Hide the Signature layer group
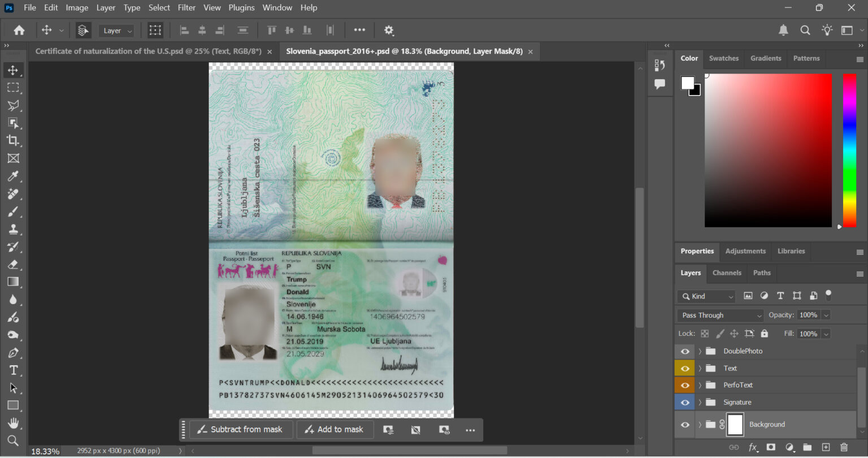The height and width of the screenshot is (458, 868). click(685, 402)
